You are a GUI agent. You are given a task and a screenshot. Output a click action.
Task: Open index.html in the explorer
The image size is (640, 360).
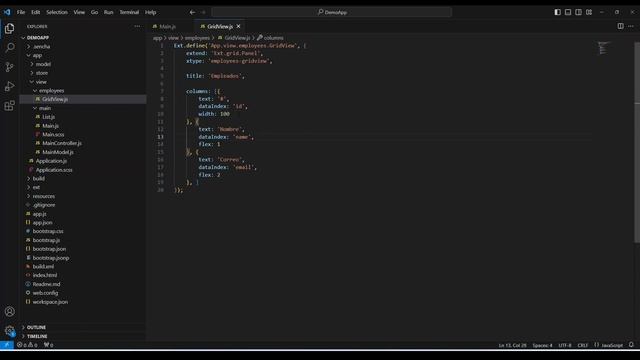point(45,276)
